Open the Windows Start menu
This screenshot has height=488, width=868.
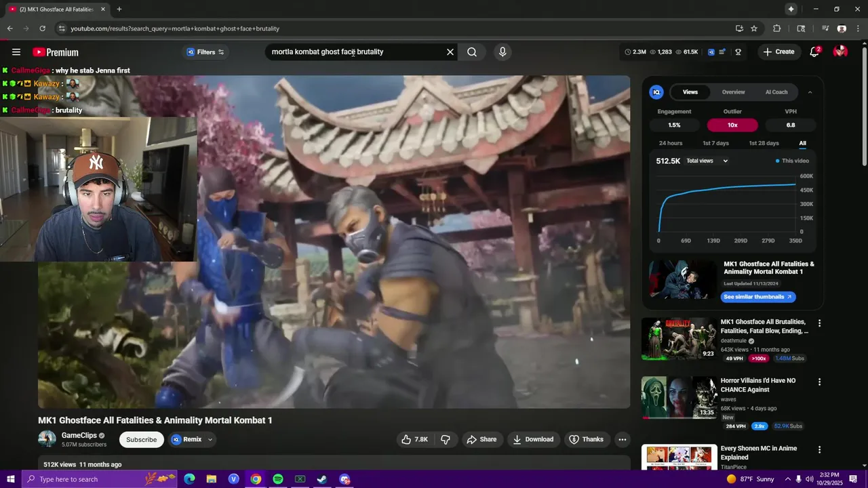[10, 479]
